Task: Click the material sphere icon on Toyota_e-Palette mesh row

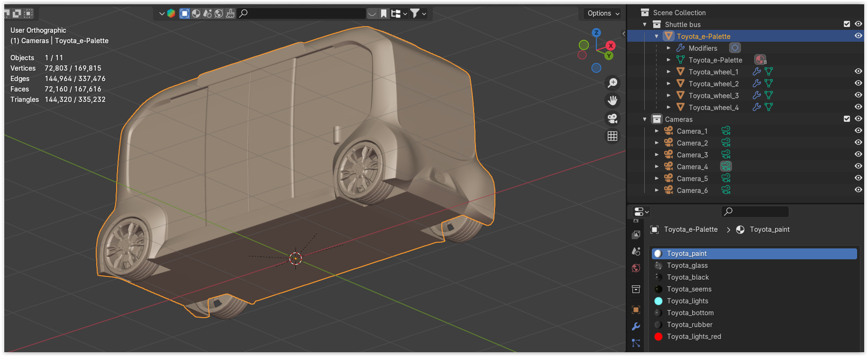Action: [760, 60]
